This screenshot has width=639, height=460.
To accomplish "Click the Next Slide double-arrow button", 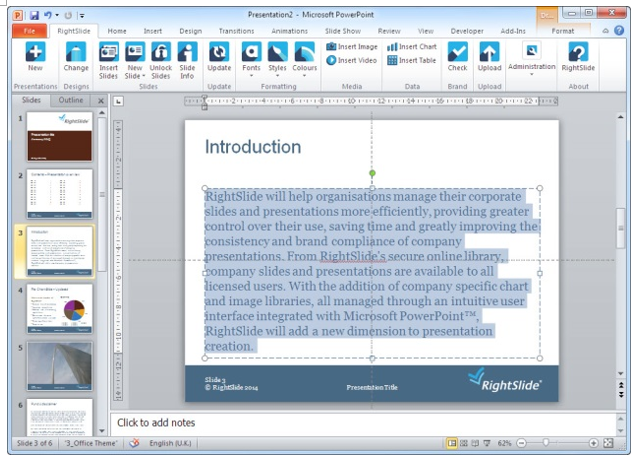I will pyautogui.click(x=621, y=395).
